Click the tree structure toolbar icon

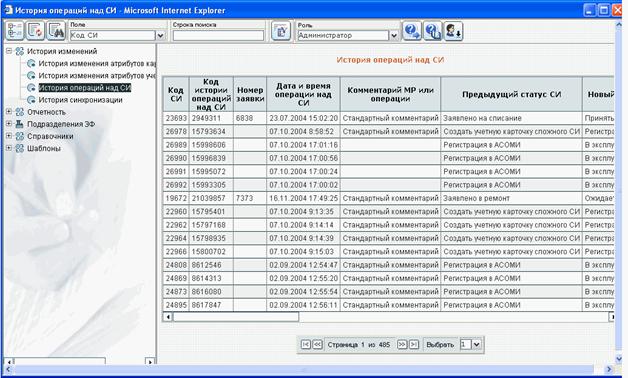14,30
